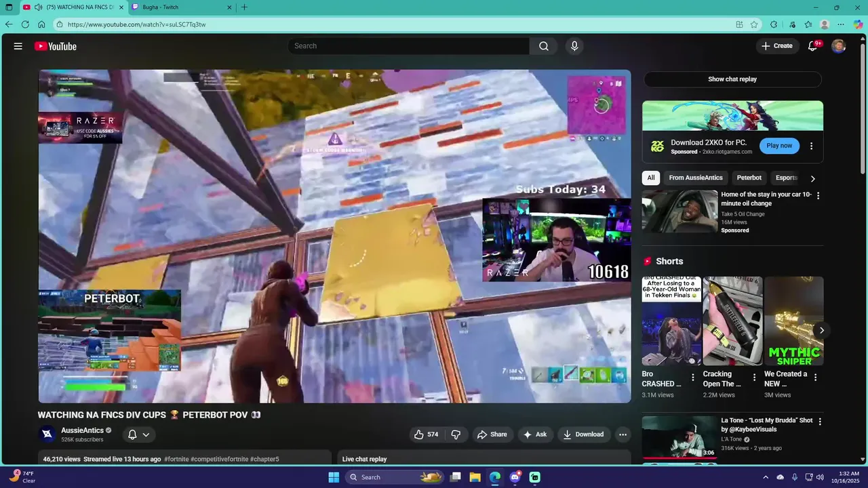Image resolution: width=868 pixels, height=488 pixels.
Task: Open the AussieAntics channel name link
Action: point(82,430)
